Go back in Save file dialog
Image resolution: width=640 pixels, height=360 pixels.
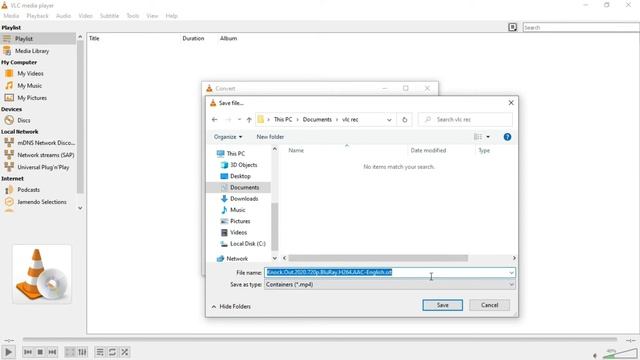(x=215, y=120)
